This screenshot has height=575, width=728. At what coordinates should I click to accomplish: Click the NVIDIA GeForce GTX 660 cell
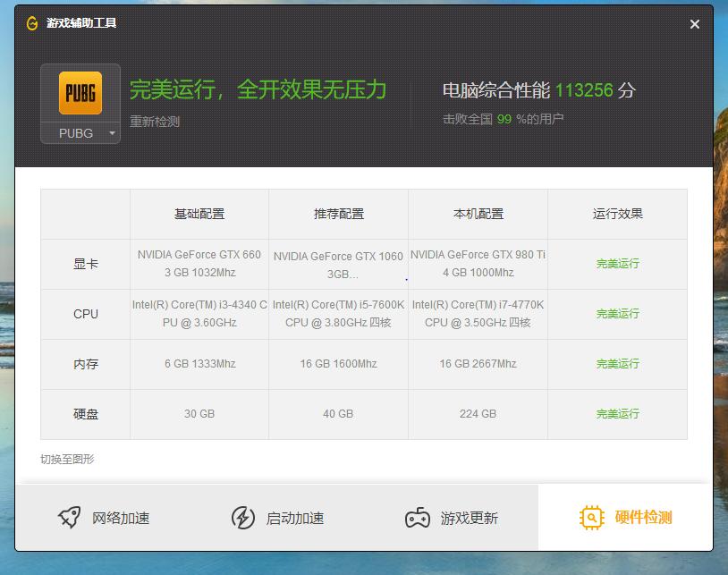click(199, 264)
